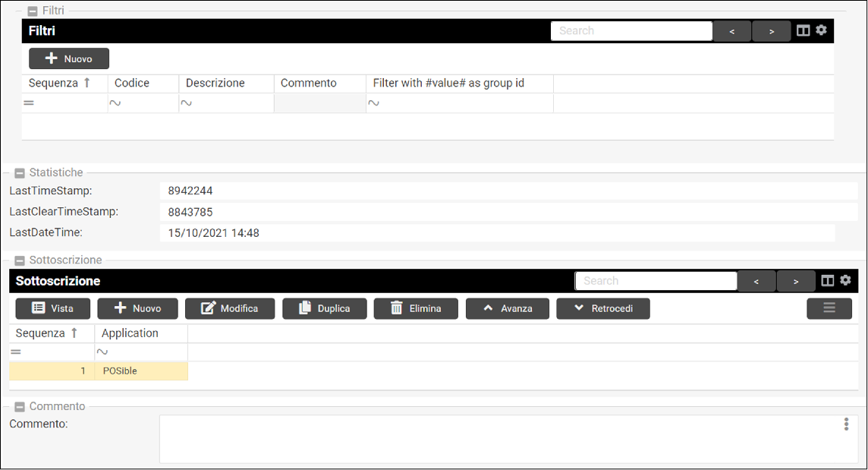Click Modifica button in Sottoscrizione

point(229,308)
